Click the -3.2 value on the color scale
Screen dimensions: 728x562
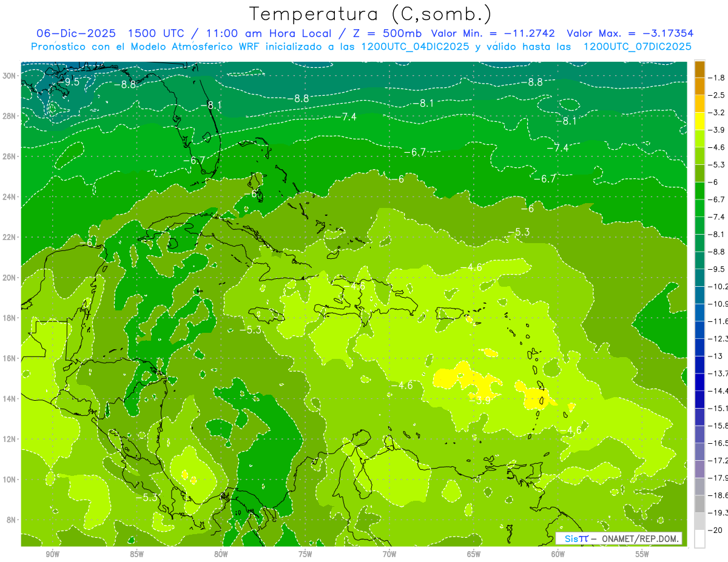(716, 113)
